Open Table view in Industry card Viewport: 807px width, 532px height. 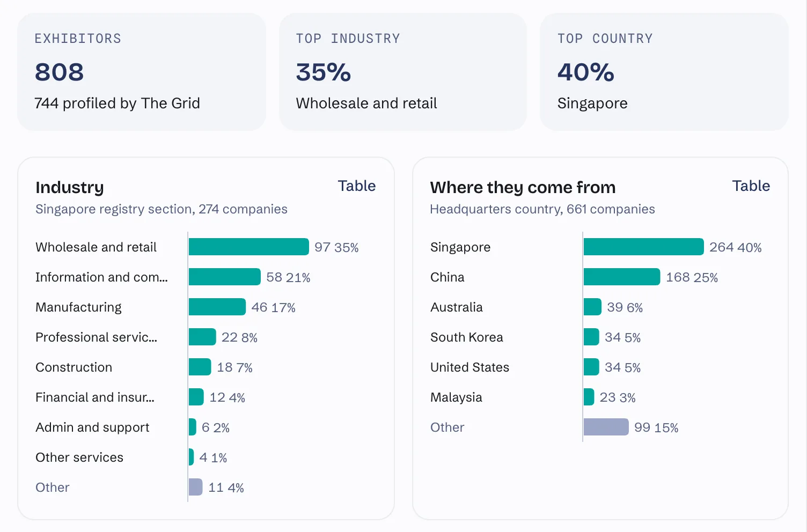[356, 186]
